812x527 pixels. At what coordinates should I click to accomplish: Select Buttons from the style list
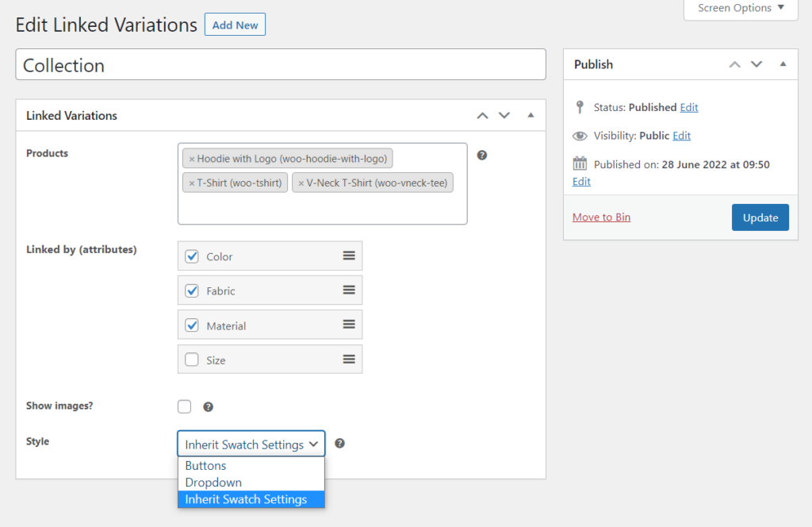click(x=206, y=466)
